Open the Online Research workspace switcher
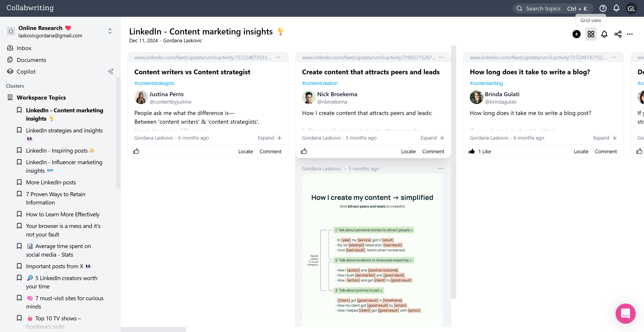 click(110, 31)
